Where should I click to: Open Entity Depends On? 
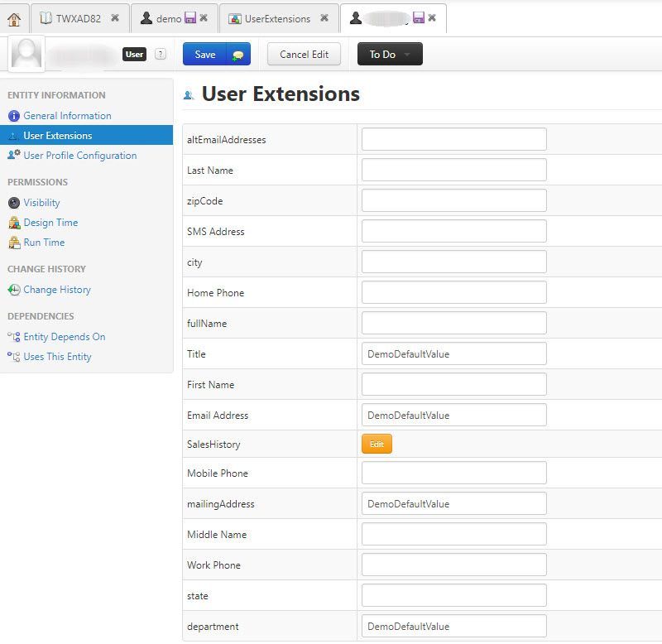(65, 337)
